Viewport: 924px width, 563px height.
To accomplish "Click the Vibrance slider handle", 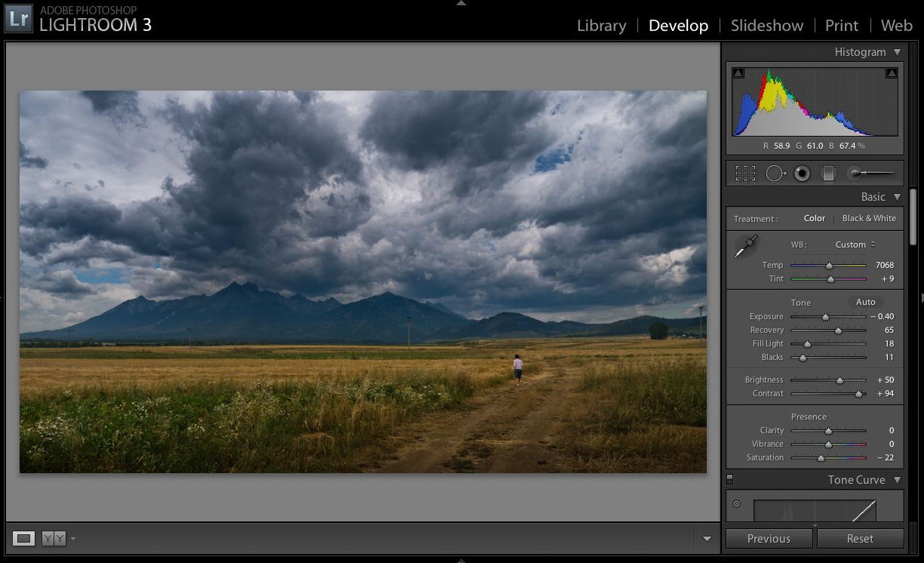I will click(x=828, y=445).
